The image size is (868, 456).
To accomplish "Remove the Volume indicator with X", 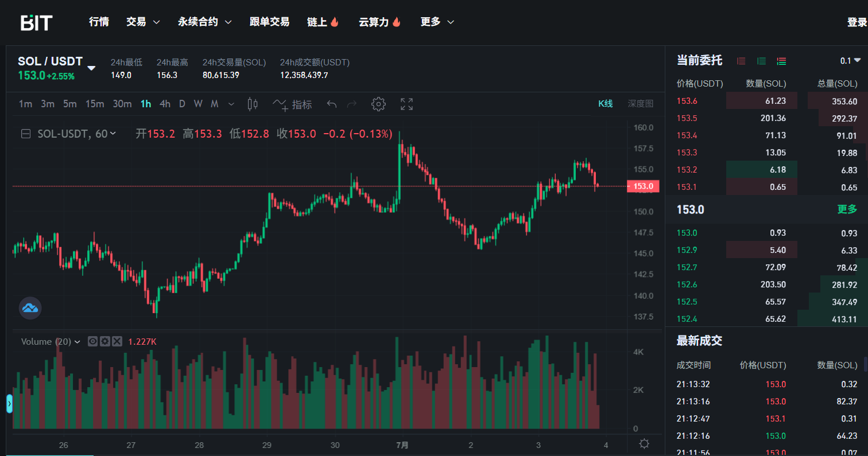I will pos(117,341).
